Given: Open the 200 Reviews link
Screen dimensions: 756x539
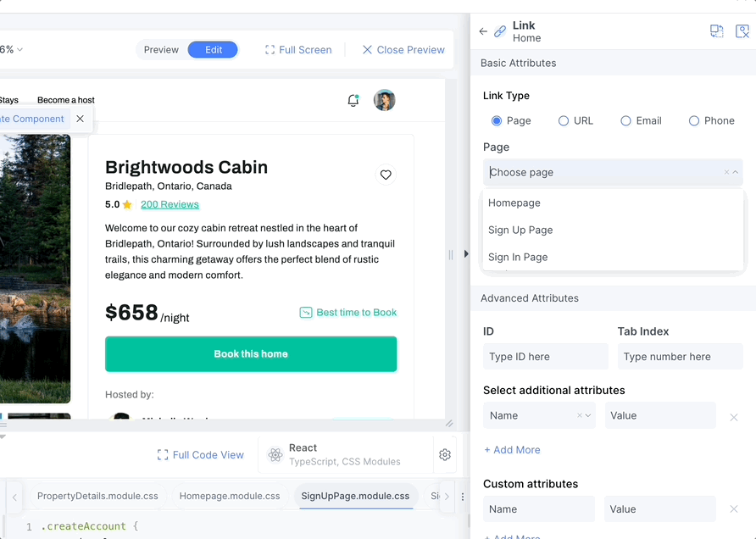Looking at the screenshot, I should (170, 204).
